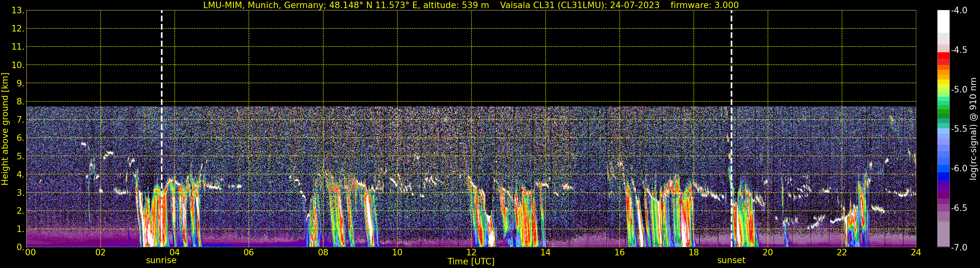Image resolution: width=980 pixels, height=268 pixels.
Task: Click the '-4.5' colorbar tick label
Action: click(959, 50)
